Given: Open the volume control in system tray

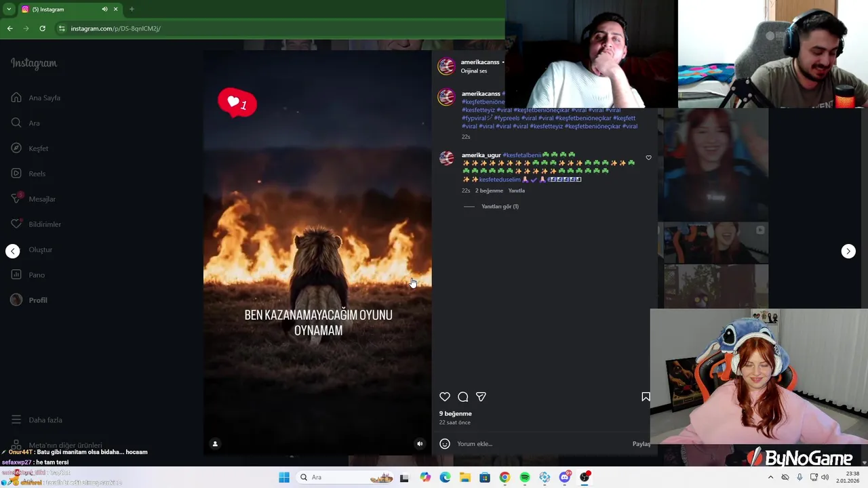Looking at the screenshot, I should [x=825, y=477].
